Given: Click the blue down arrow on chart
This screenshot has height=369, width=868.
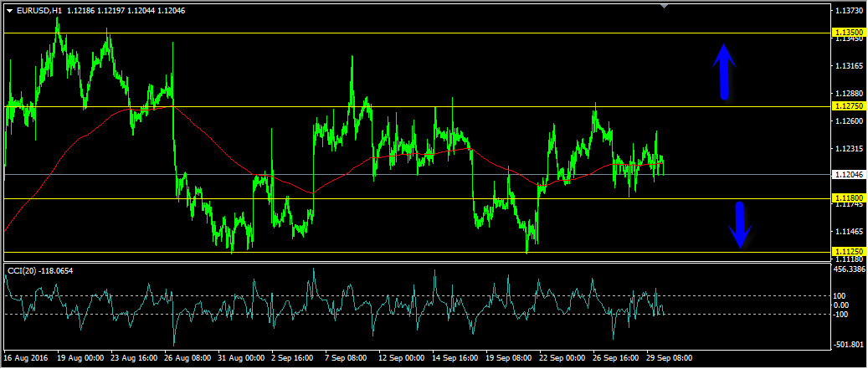Looking at the screenshot, I should 739,225.
